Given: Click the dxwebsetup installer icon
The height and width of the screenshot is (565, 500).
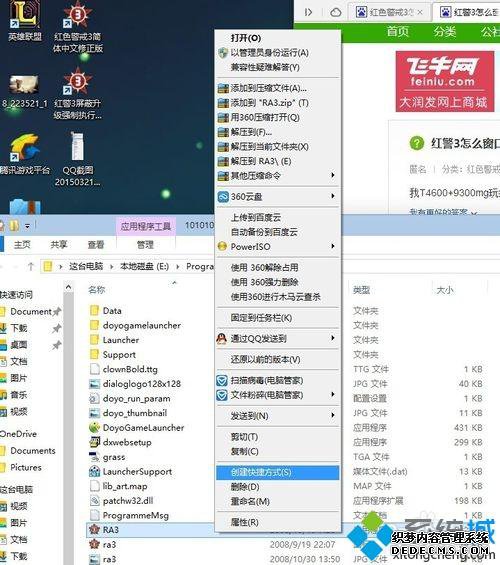Looking at the screenshot, I should click(x=94, y=442).
